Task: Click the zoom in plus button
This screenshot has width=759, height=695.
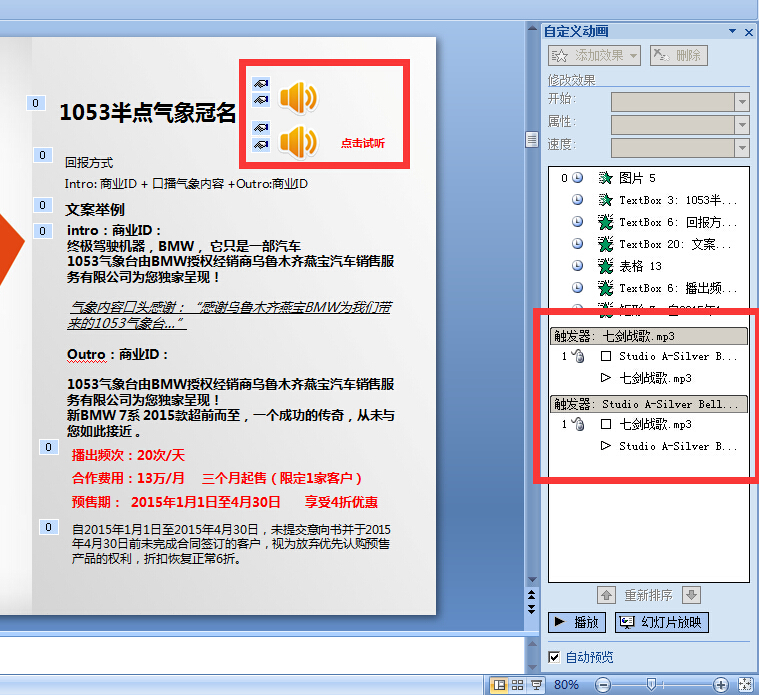Action: point(721,685)
